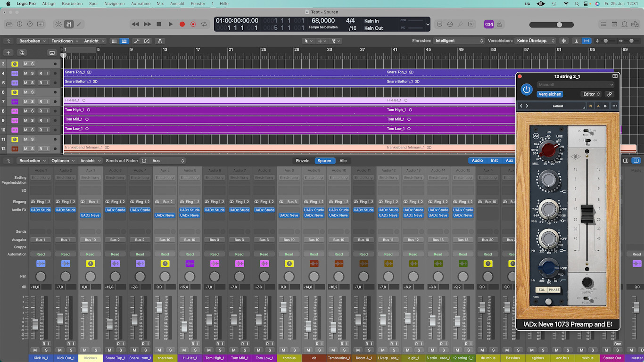Open the List Editors icon

604,24
